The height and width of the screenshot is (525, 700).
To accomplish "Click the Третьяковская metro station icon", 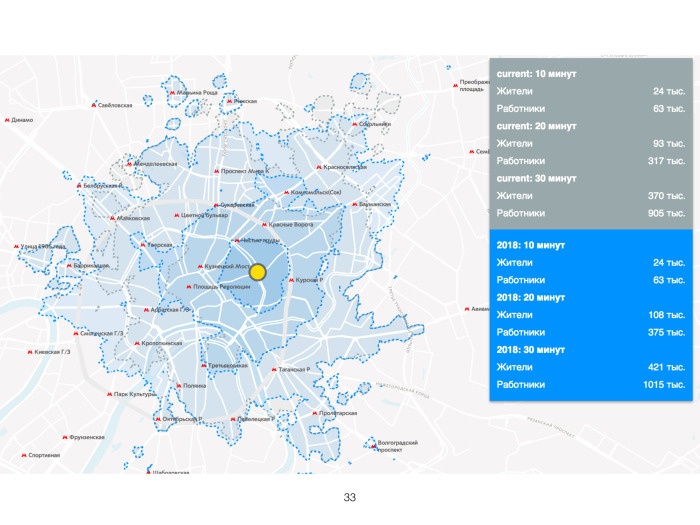I will [x=204, y=366].
